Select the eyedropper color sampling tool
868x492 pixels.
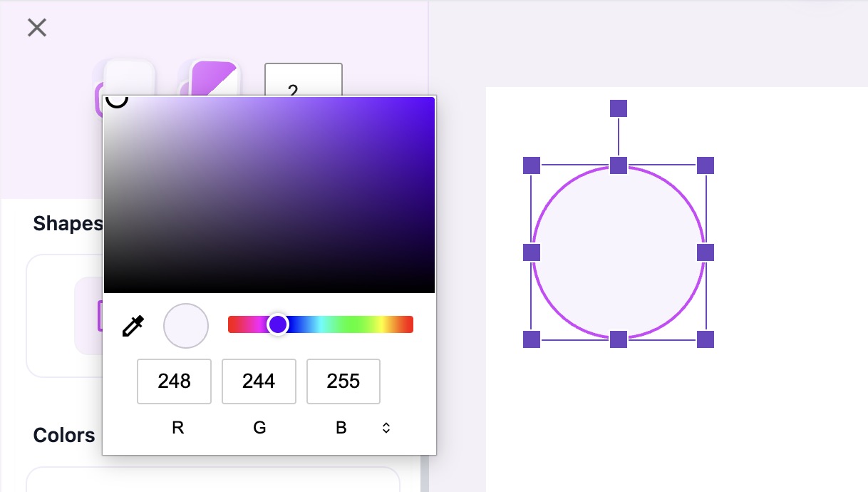pos(133,326)
